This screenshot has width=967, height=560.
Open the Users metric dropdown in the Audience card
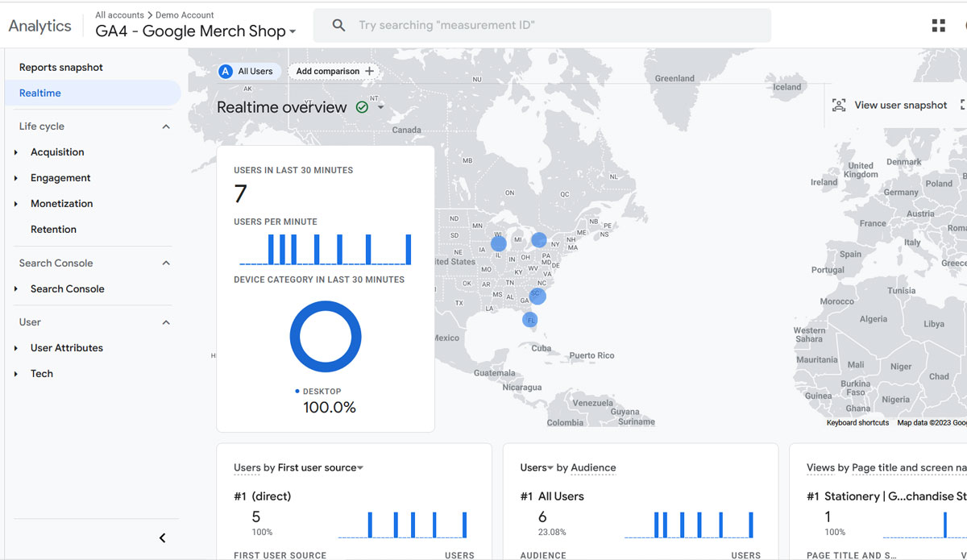pos(537,467)
